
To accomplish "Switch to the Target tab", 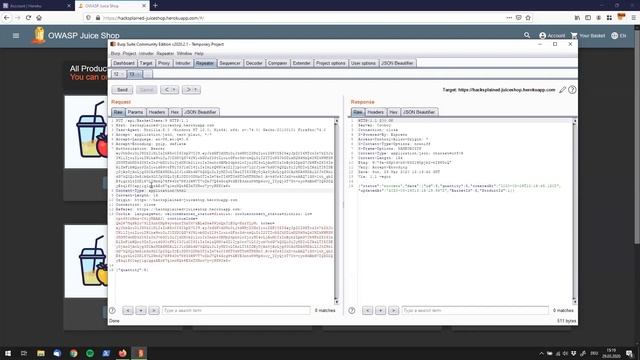I will tap(146, 63).
